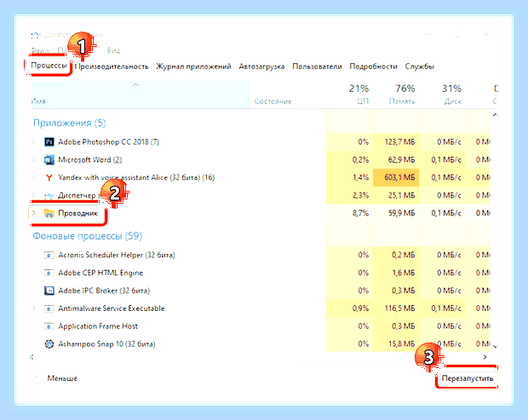Switch to the Подробности tab

click(x=374, y=66)
